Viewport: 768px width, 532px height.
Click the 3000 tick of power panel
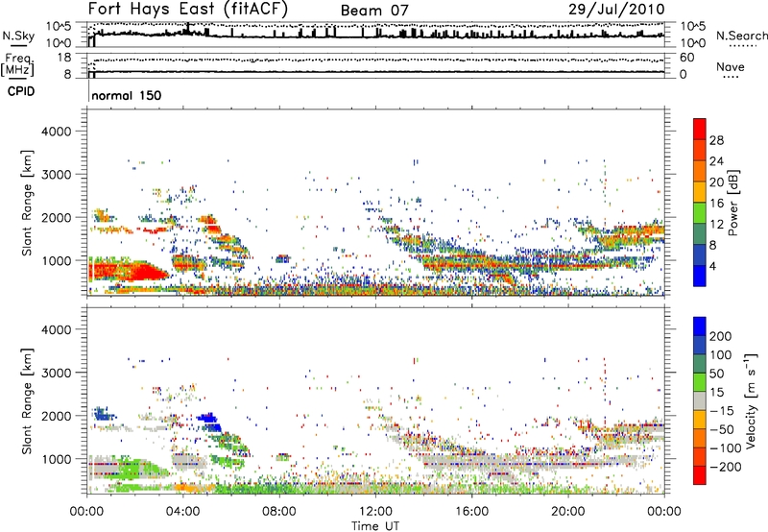[x=57, y=175]
